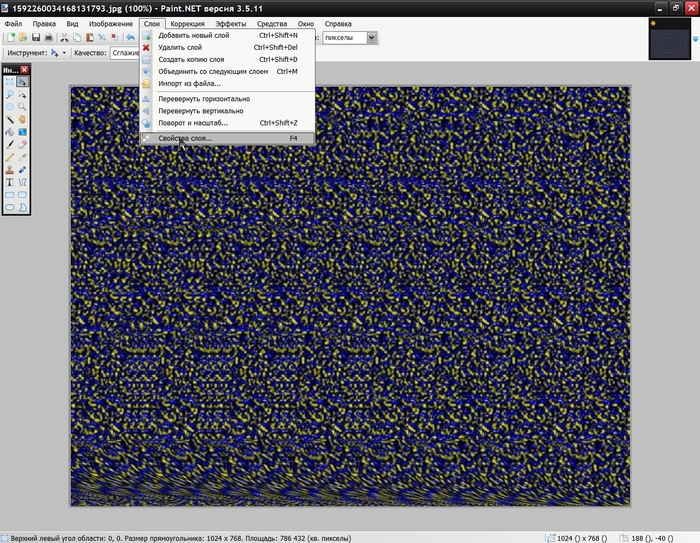Select the Ellipse Select tool

[9, 107]
